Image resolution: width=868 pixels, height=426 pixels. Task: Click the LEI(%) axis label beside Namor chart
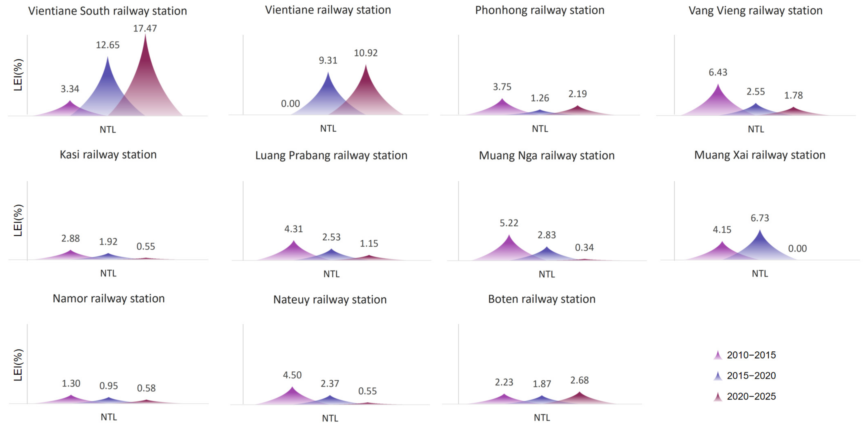tap(18, 365)
